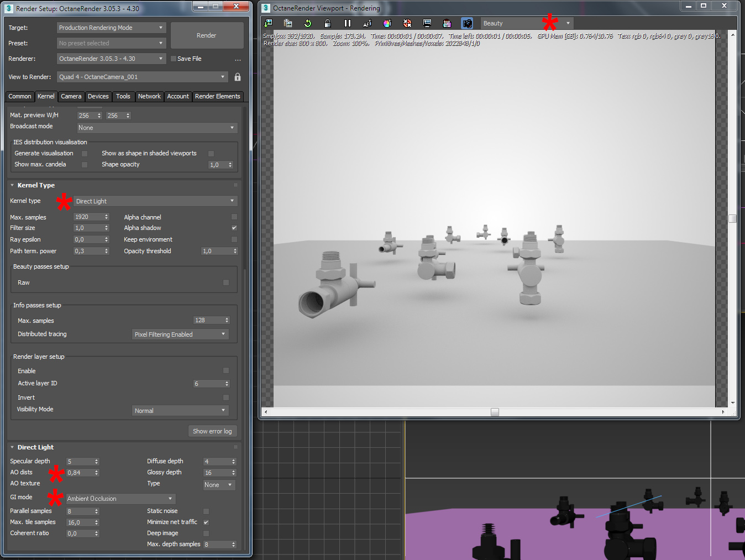Click the Path term. power value field
Viewport: 745px width, 560px height.
[x=88, y=251]
